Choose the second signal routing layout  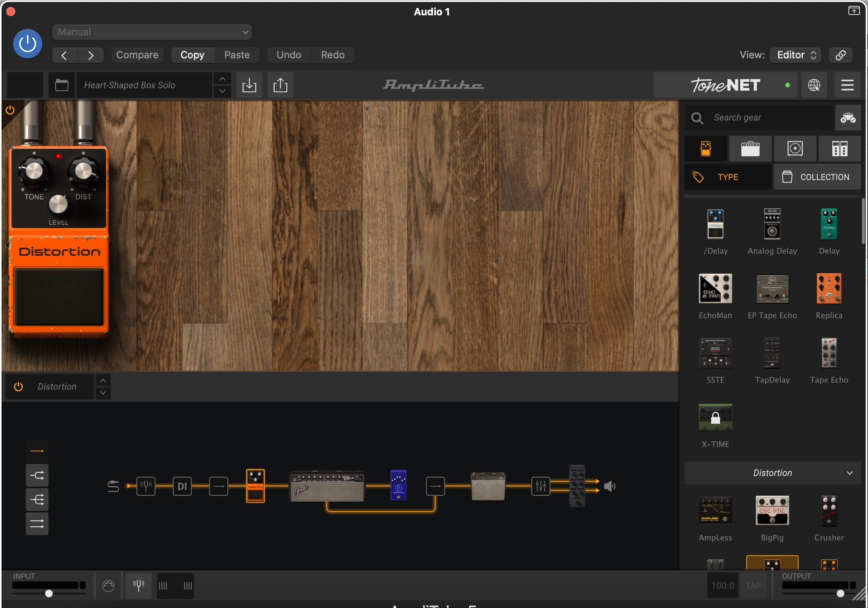point(37,476)
